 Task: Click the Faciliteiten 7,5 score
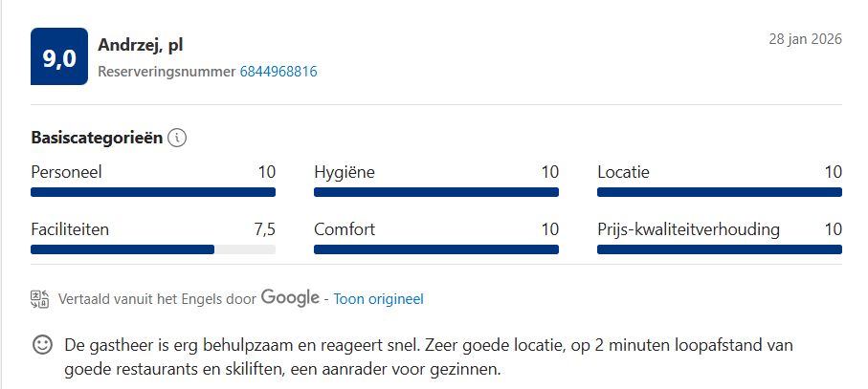pos(264,229)
